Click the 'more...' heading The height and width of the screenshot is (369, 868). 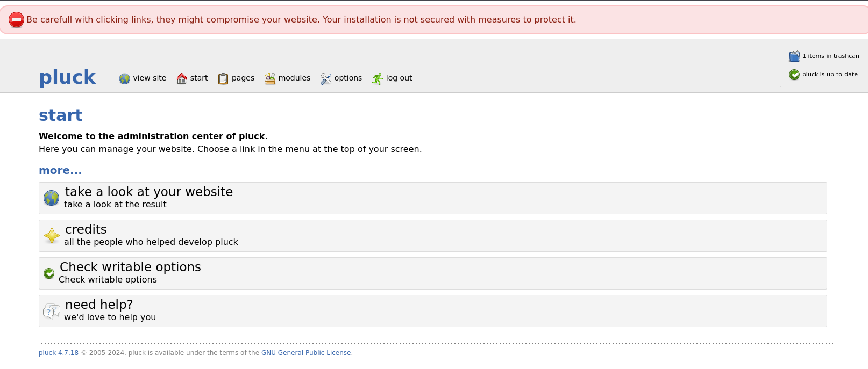point(60,170)
